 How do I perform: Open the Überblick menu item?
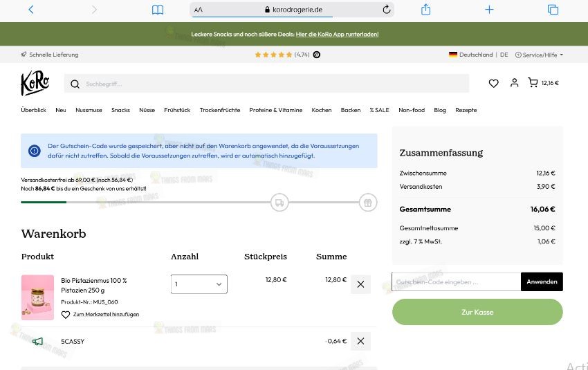(33, 110)
